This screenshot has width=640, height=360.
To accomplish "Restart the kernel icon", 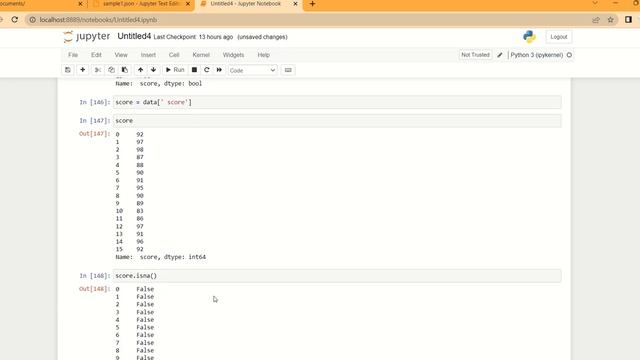I will [207, 70].
